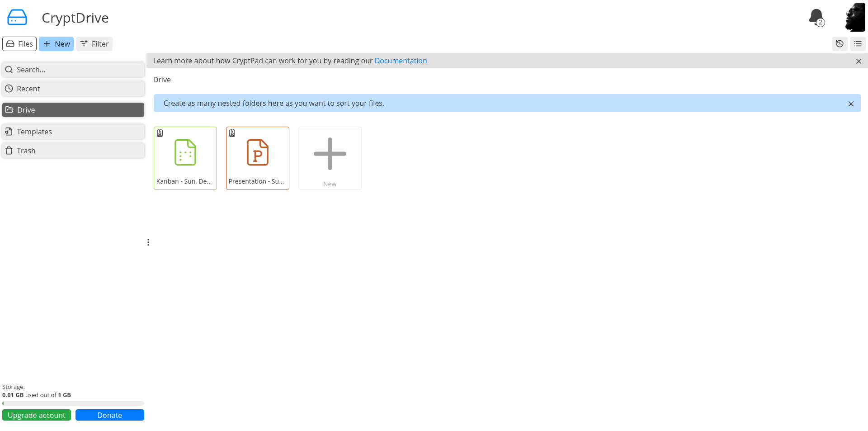Image resolution: width=868 pixels, height=431 pixels.
Task: Open the Templates section
Action: tap(73, 132)
